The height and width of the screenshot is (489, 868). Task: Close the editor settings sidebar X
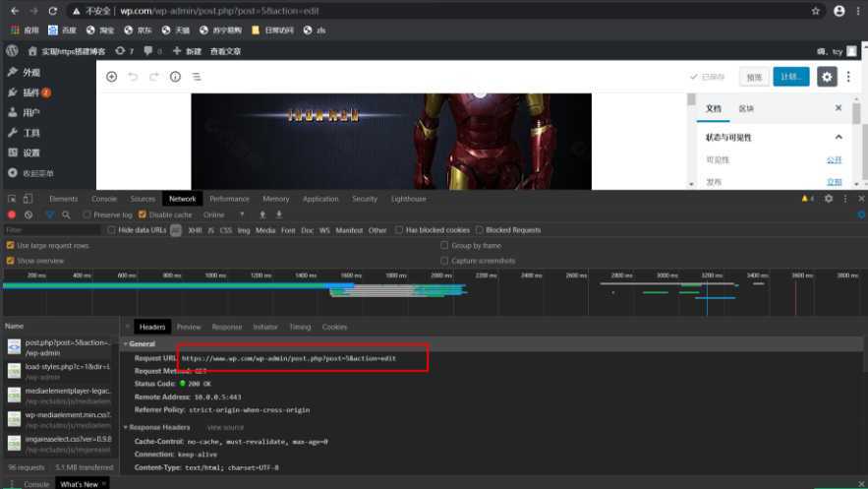(x=839, y=108)
